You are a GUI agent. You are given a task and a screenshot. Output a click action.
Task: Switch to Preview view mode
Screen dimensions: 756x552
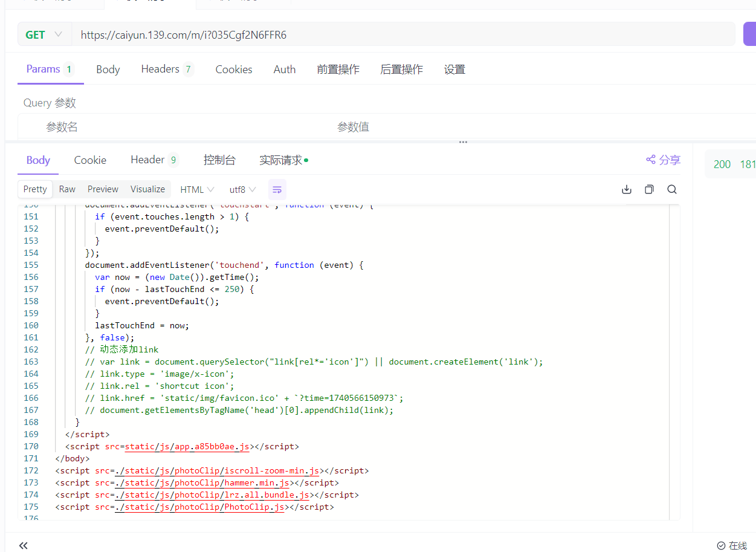[103, 189]
